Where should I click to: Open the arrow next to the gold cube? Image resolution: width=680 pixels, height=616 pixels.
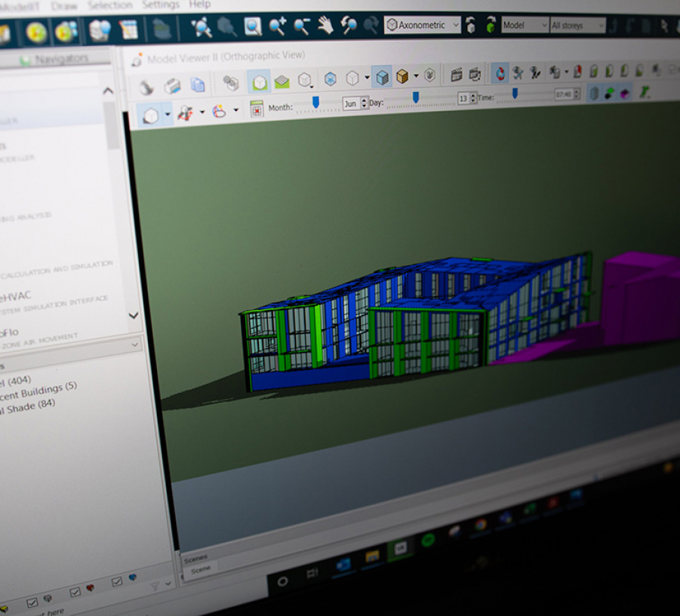click(417, 76)
